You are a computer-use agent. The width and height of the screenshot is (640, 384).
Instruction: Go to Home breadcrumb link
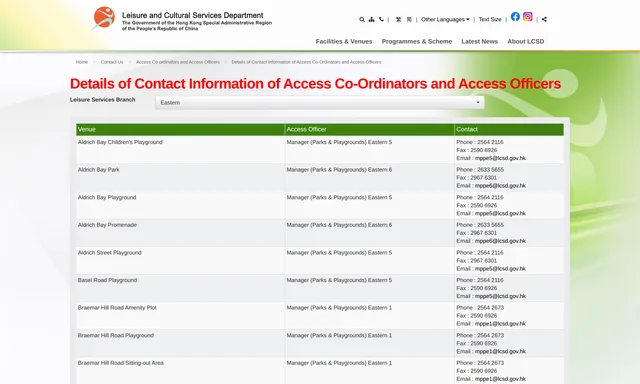pos(82,62)
